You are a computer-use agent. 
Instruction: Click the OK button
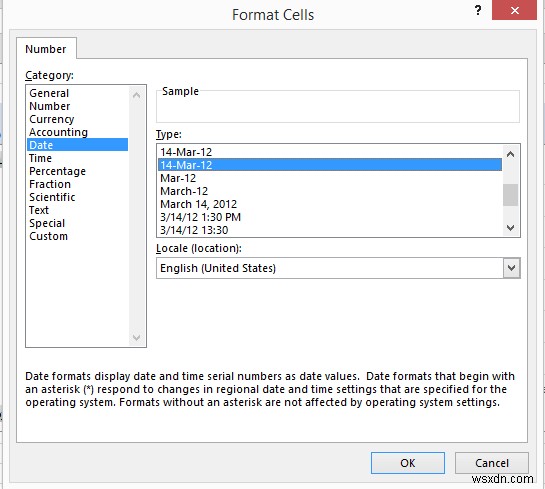pos(408,463)
